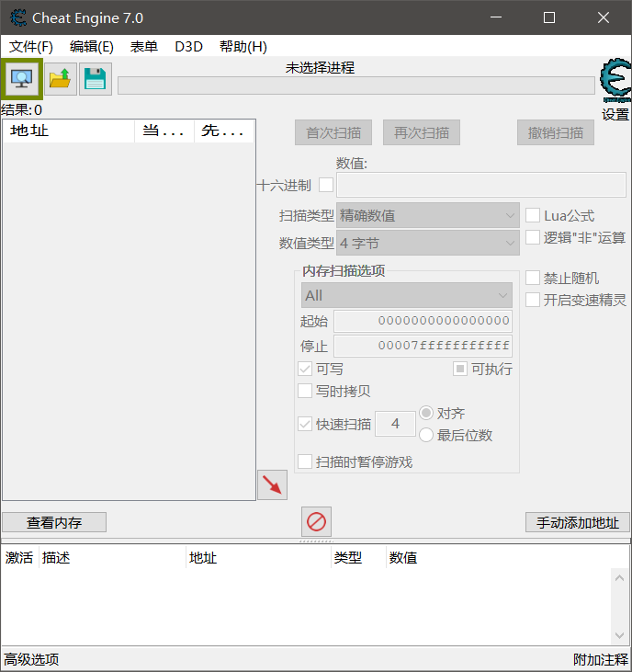Select the 对齐 radio button
This screenshot has width=632, height=672.
[x=426, y=413]
